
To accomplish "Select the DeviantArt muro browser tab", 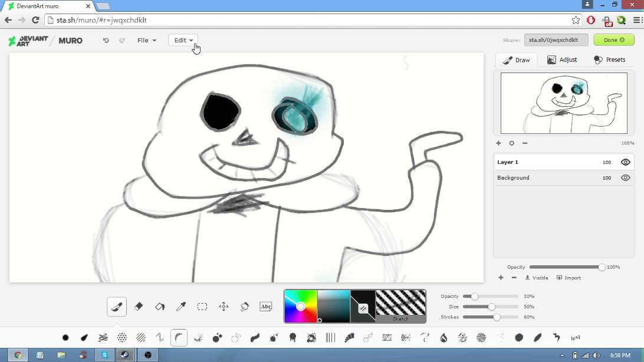I will [48, 6].
